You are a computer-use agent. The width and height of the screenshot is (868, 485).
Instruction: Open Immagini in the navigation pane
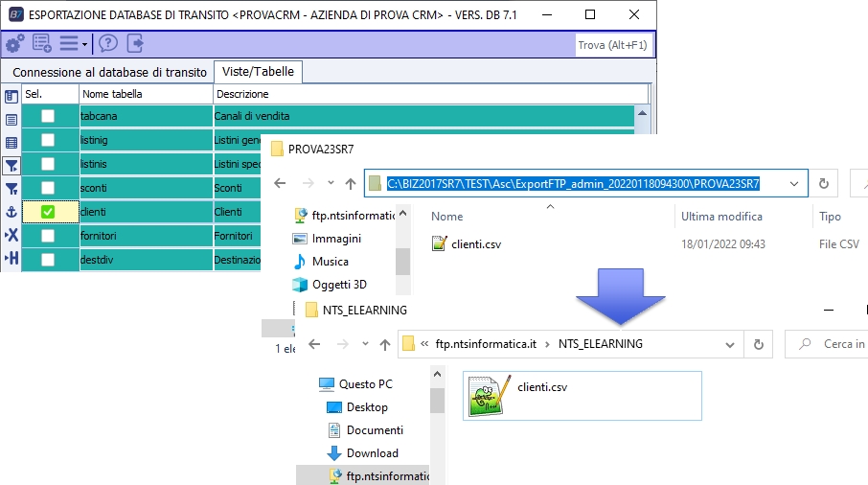[x=327, y=239]
